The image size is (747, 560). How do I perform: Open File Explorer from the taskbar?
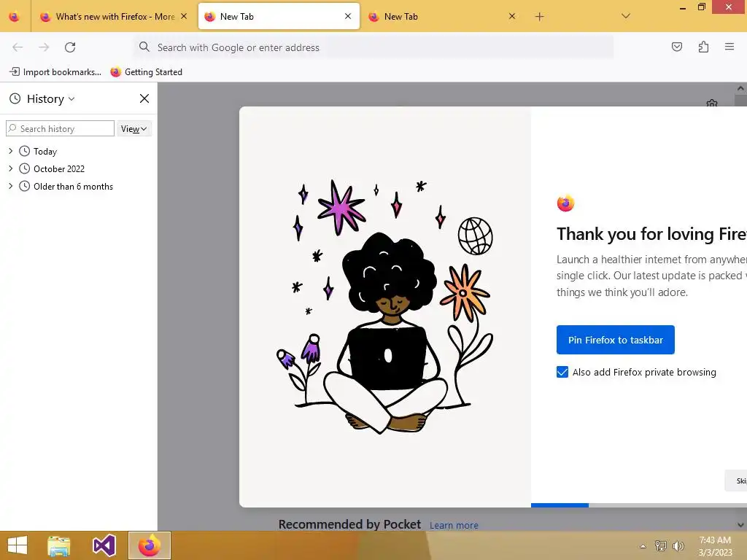(x=58, y=545)
